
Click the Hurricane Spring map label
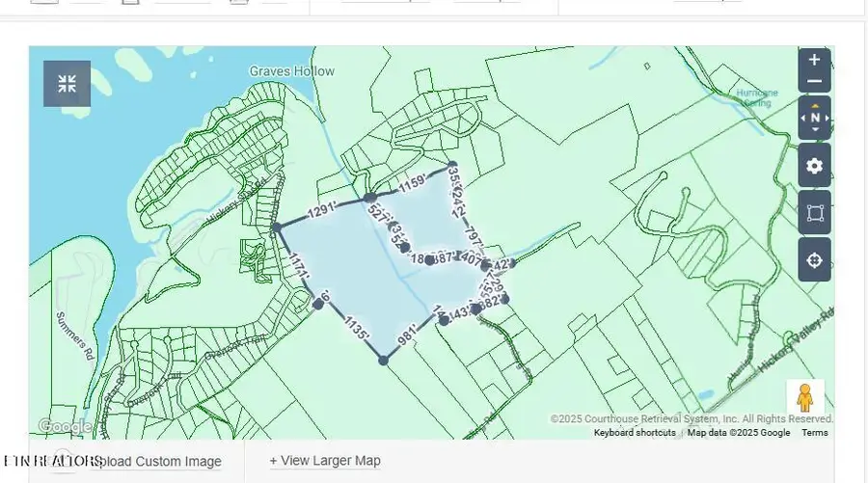[x=757, y=98]
